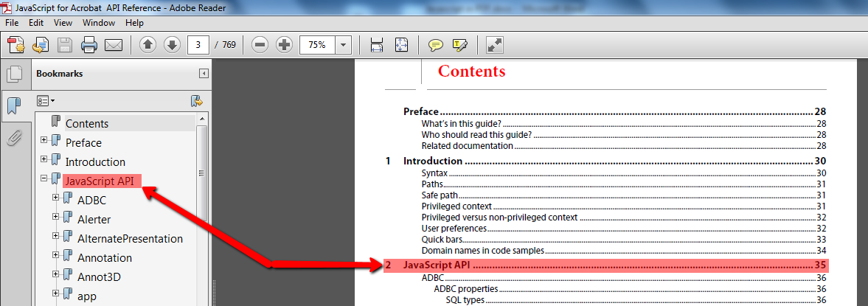The width and height of the screenshot is (868, 306).
Task: Click the 75% zoom value field
Action: click(318, 45)
